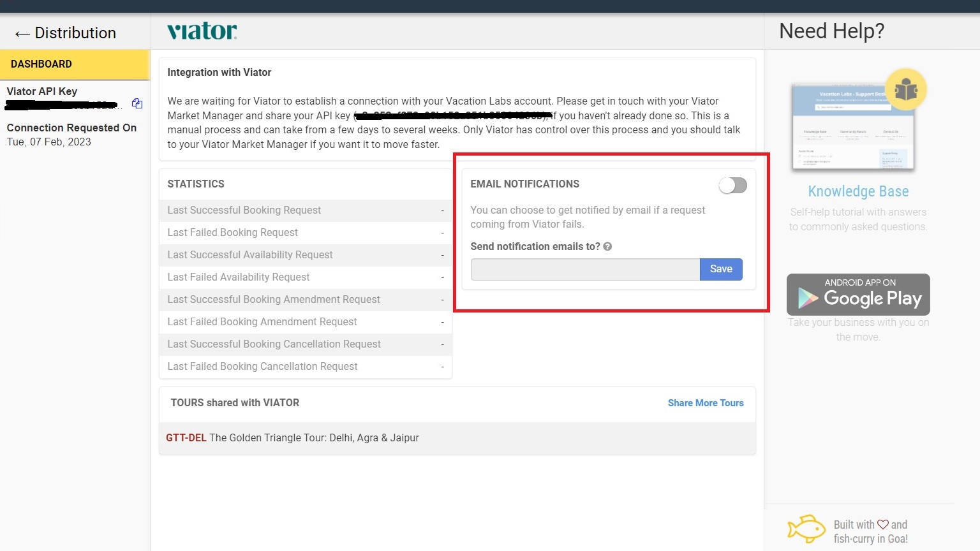Click the yellow fish icon

806,529
